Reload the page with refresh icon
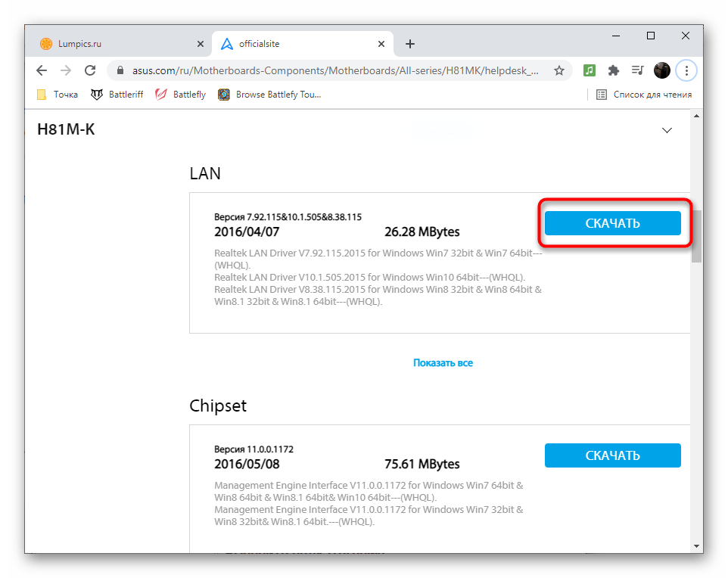Viewport: 728px width, 578px height. click(90, 70)
